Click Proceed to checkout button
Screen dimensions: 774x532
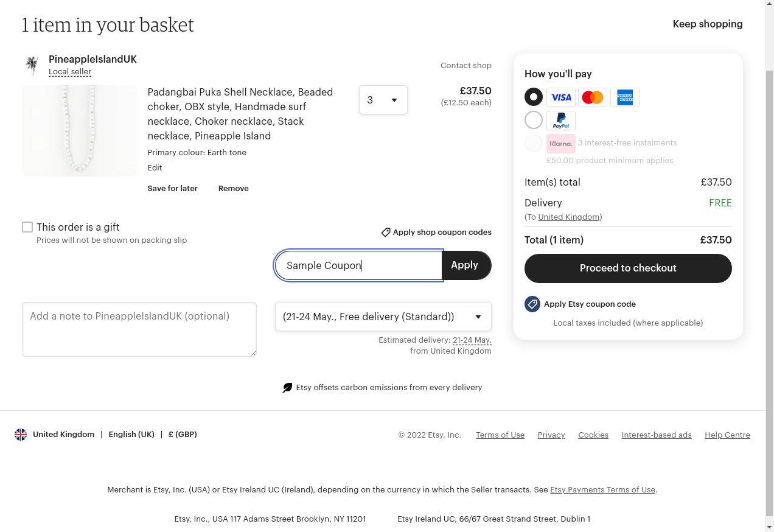point(628,268)
